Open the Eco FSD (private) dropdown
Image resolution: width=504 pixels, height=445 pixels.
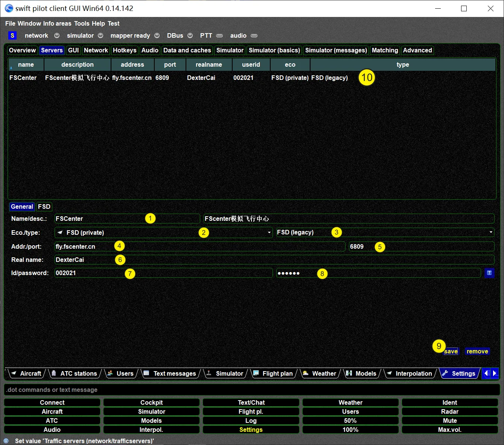click(164, 232)
